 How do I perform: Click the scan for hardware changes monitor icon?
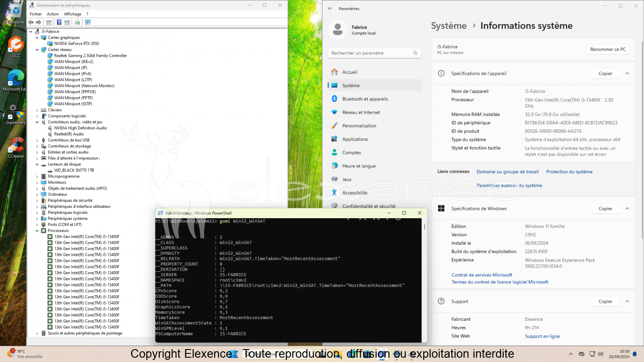click(88, 22)
